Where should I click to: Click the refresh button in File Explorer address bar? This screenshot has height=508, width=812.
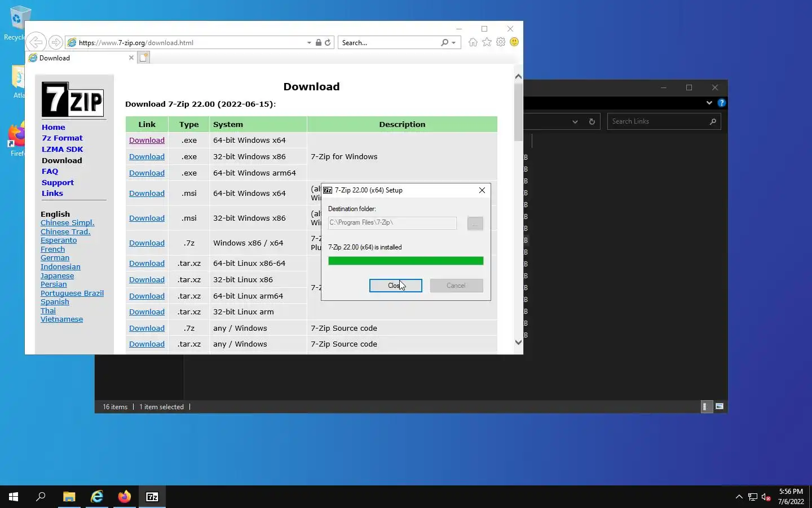[x=592, y=121]
